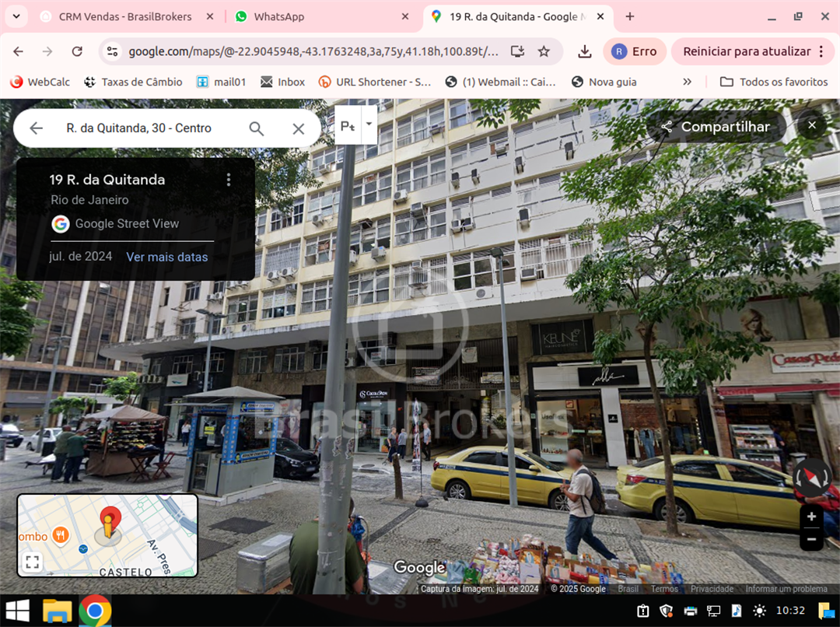The width and height of the screenshot is (840, 627).
Task: Go back from Street View search
Action: pyautogui.click(x=36, y=128)
